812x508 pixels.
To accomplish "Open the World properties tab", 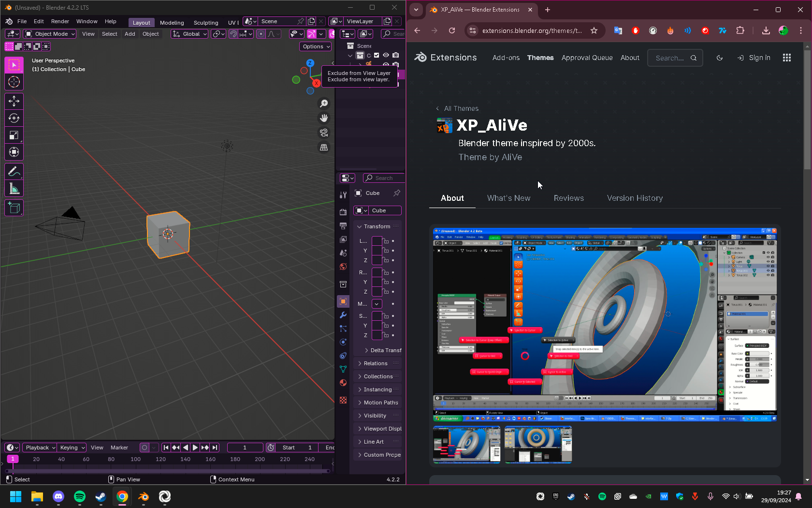I will tap(343, 267).
